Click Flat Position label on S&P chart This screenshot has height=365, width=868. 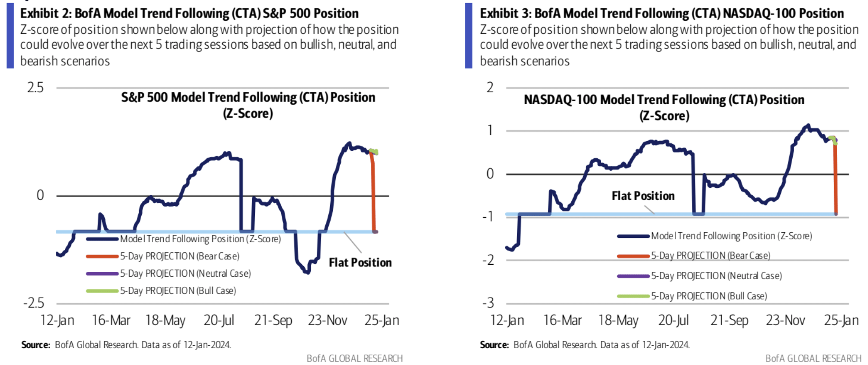360,263
